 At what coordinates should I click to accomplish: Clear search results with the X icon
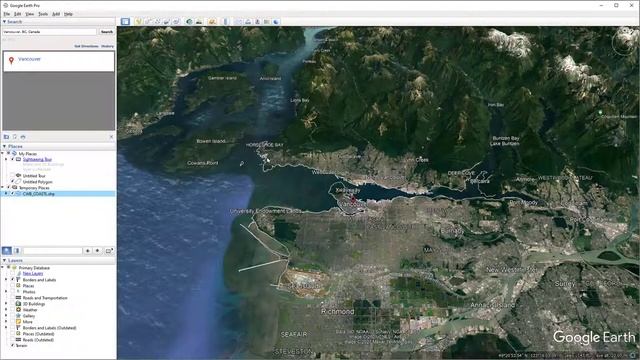(x=111, y=137)
